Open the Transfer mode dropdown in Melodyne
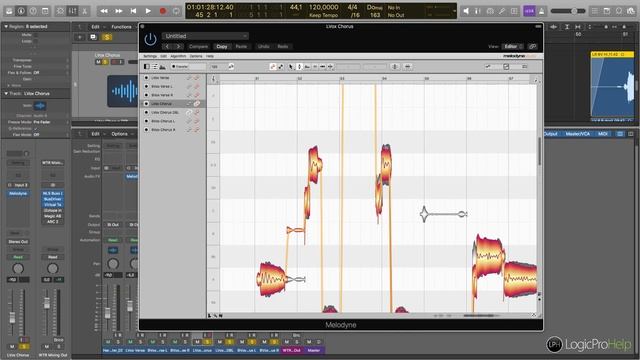 click(188, 67)
